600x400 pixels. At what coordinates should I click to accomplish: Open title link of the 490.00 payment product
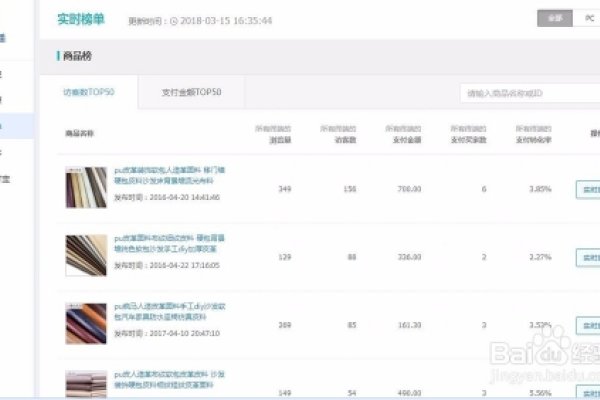(x=170, y=379)
